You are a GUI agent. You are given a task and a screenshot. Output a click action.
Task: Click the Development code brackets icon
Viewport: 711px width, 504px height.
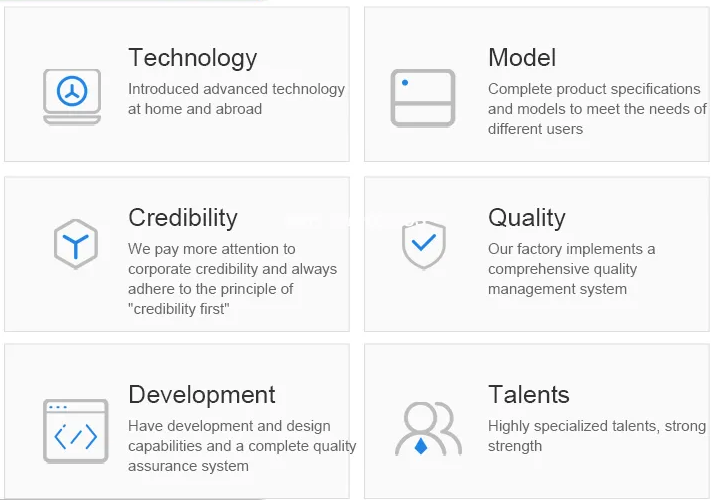click(75, 431)
